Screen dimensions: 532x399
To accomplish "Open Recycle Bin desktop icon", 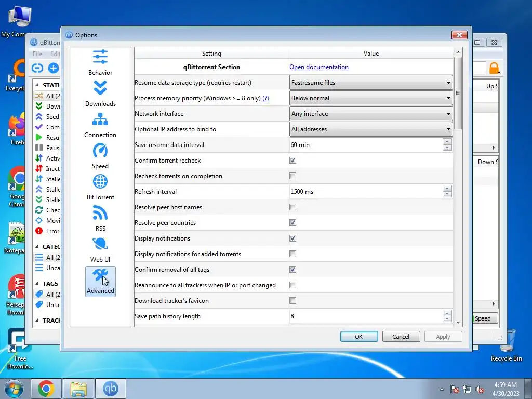I will 507,345.
